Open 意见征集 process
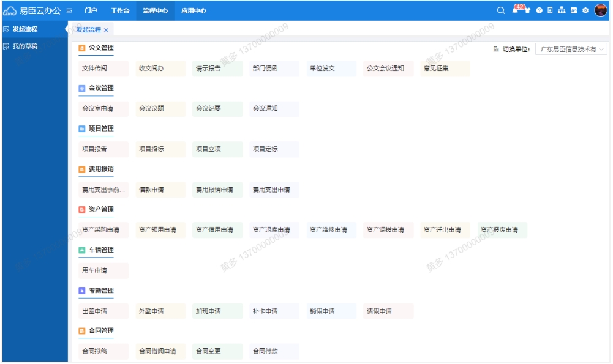Image resolution: width=613 pixels, height=364 pixels. tap(445, 69)
